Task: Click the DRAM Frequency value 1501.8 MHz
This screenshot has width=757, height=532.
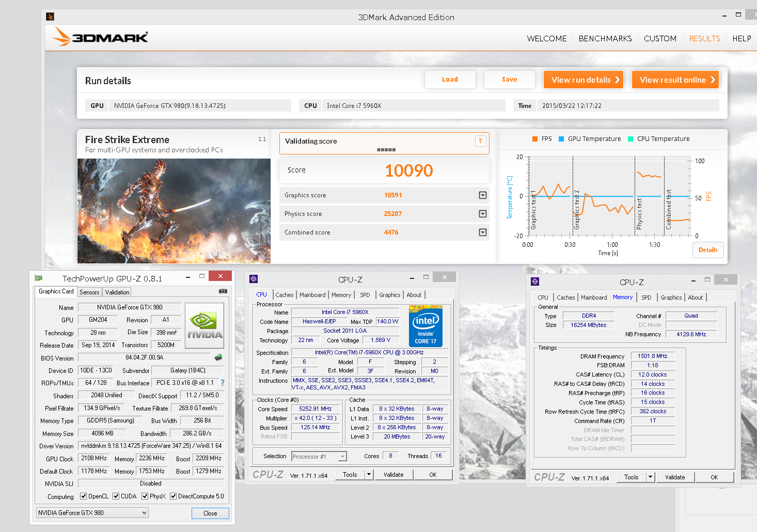Action: tap(653, 356)
